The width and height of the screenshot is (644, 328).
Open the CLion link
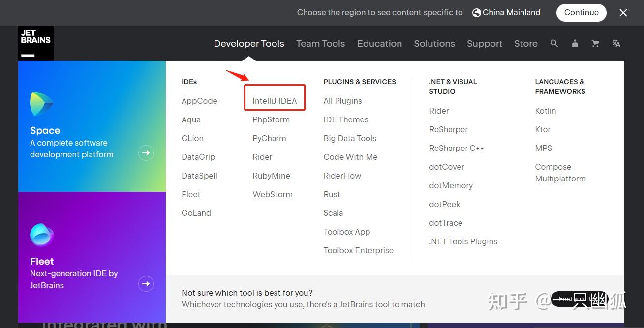192,138
